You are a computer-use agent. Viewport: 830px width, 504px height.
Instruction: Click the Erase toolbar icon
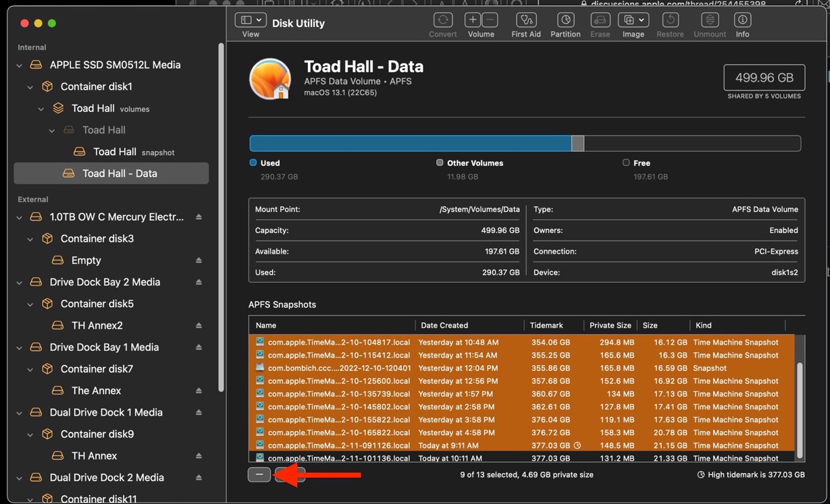pos(600,20)
